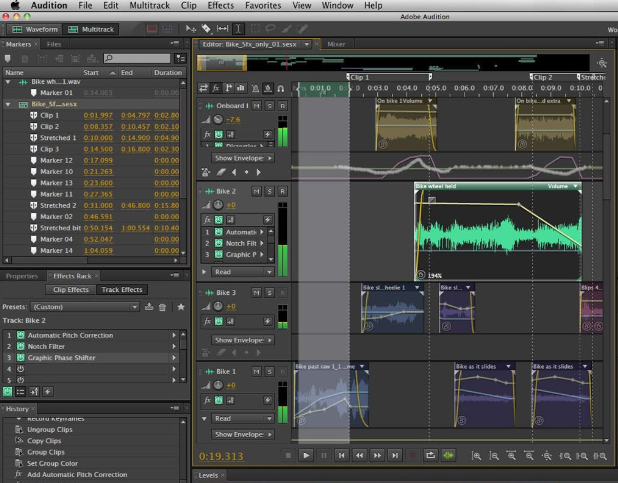Open the fx section of editor controls
The width and height of the screenshot is (618, 483).
pyautogui.click(x=216, y=88)
